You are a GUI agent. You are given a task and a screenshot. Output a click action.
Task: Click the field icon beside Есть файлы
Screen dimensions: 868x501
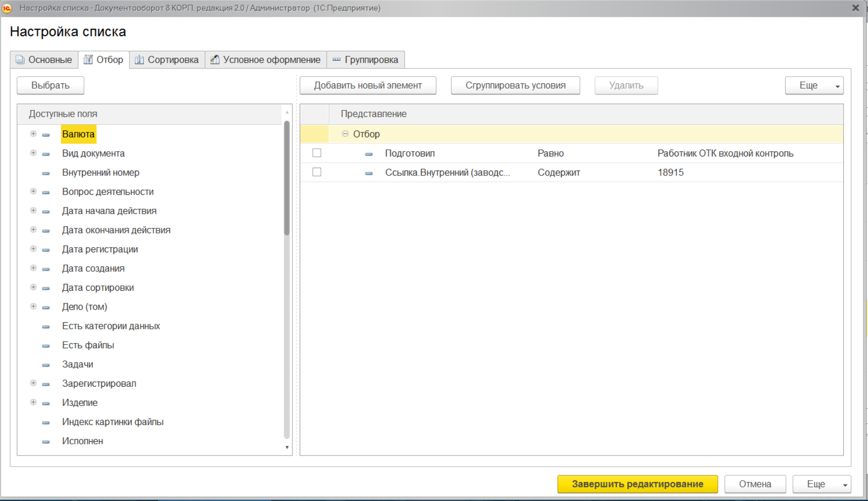point(46,345)
